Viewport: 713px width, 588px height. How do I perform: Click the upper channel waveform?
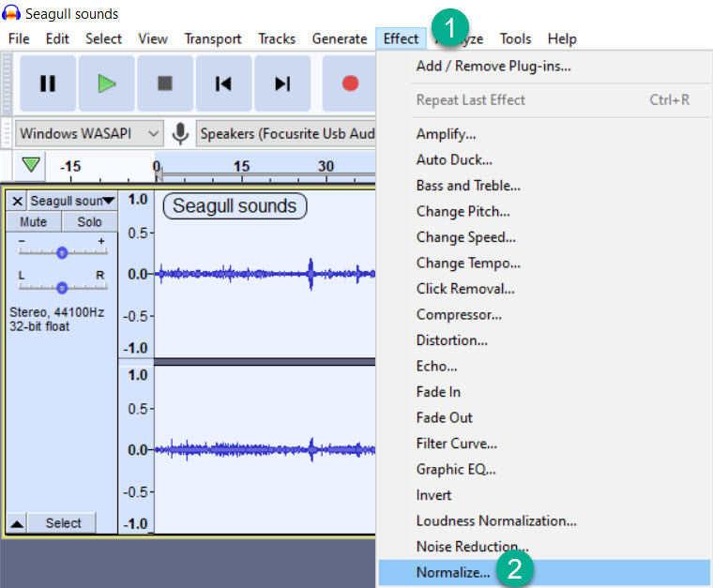(x=265, y=274)
